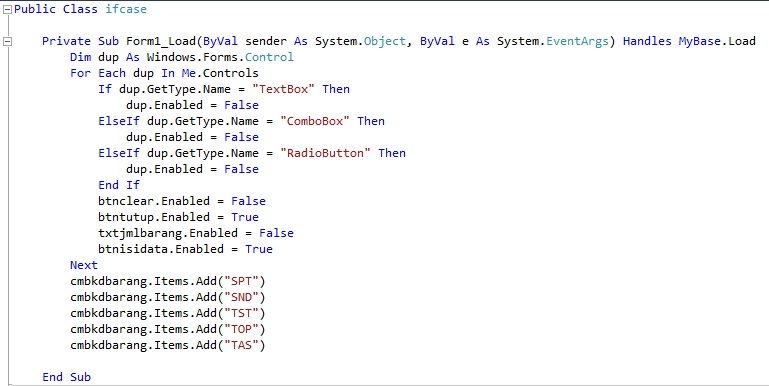Collapse the Public Class ifcase region
The image size is (769, 386).
pyautogui.click(x=7, y=10)
